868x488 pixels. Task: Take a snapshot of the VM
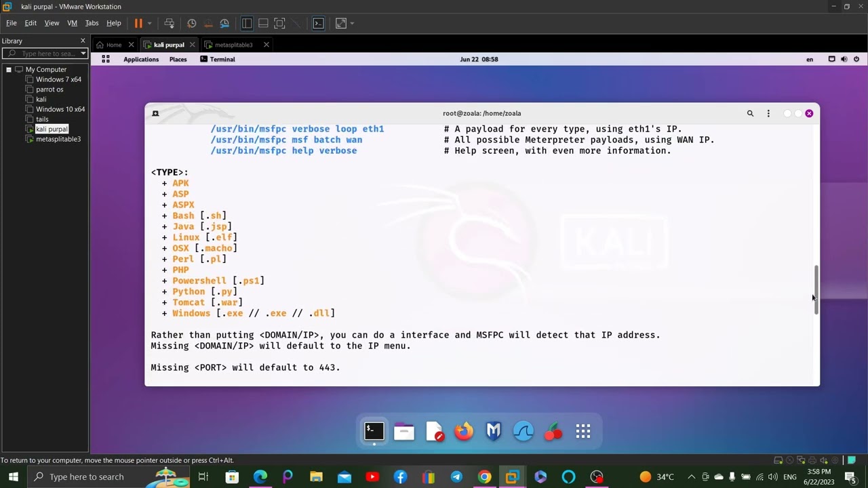[192, 23]
